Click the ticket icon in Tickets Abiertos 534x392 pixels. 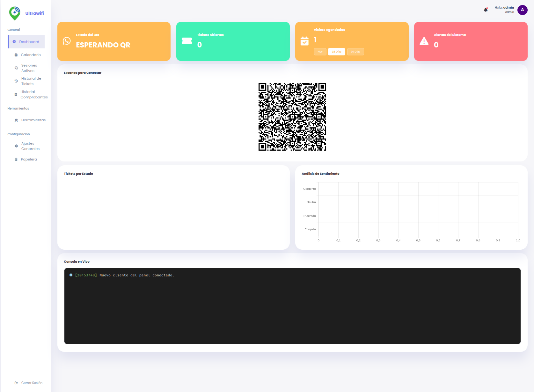[x=187, y=41]
